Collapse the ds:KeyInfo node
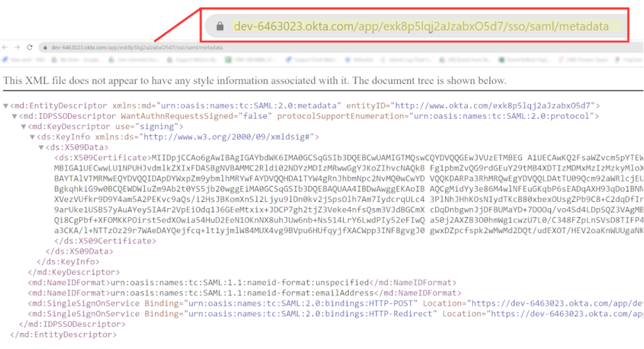This screenshot has height=349, width=644. pyautogui.click(x=32, y=137)
